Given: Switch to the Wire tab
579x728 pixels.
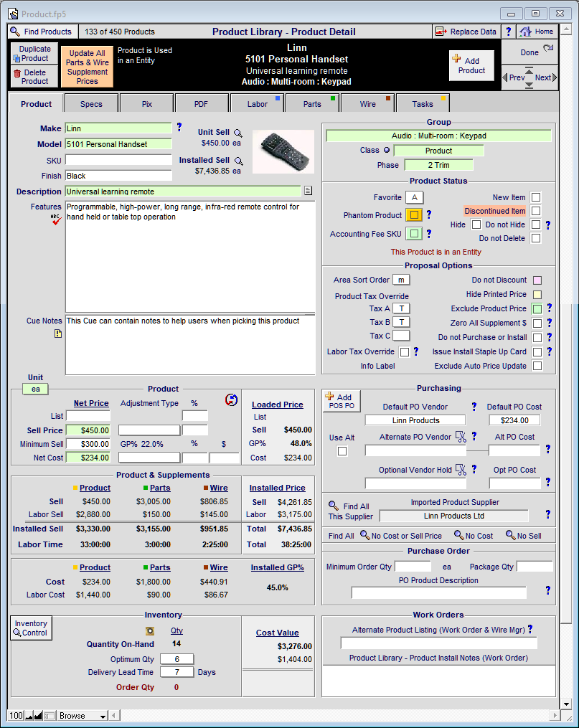Looking at the screenshot, I should (x=368, y=104).
